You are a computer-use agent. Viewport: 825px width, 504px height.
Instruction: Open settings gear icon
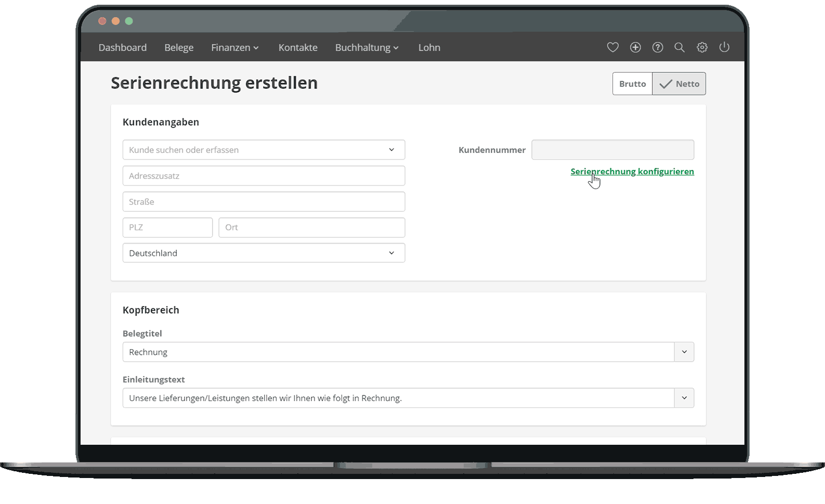(x=702, y=47)
